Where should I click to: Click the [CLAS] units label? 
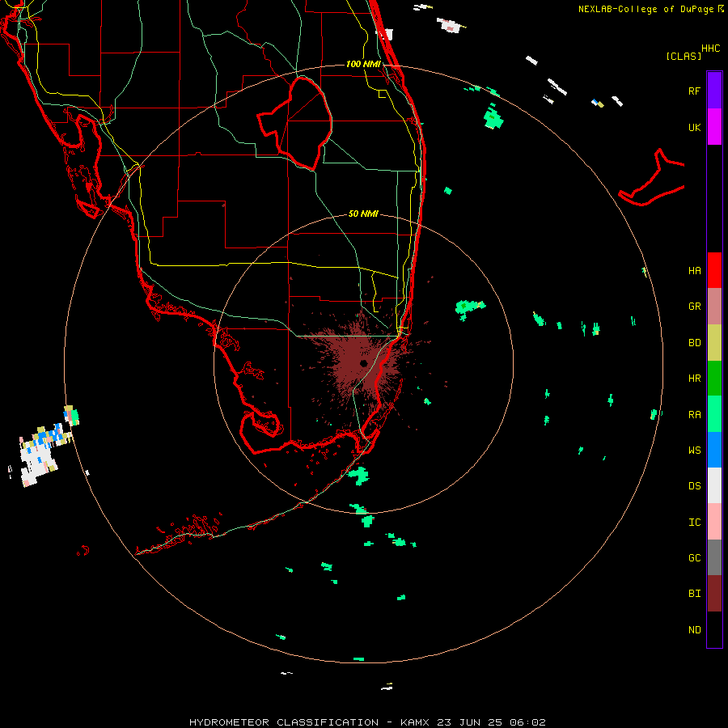(x=684, y=56)
